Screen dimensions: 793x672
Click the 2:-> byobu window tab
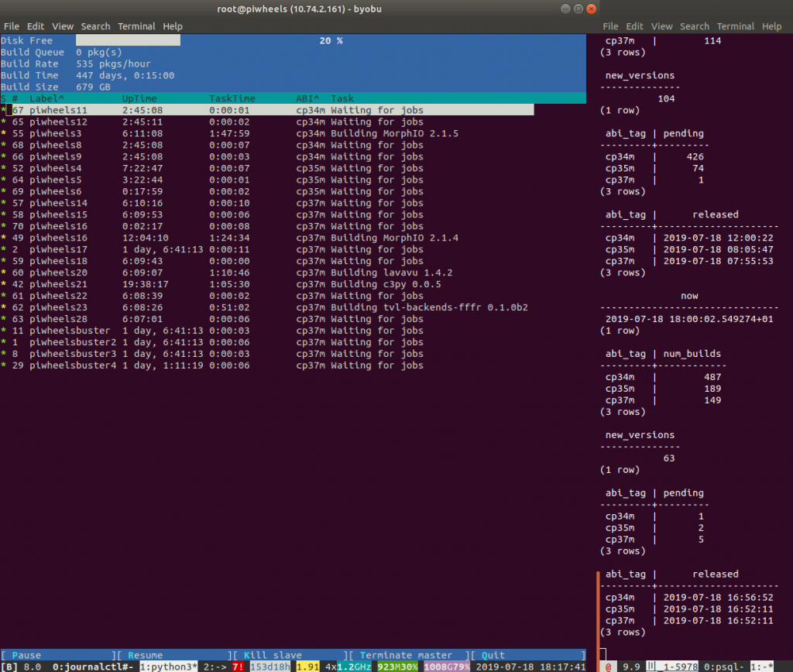215,667
